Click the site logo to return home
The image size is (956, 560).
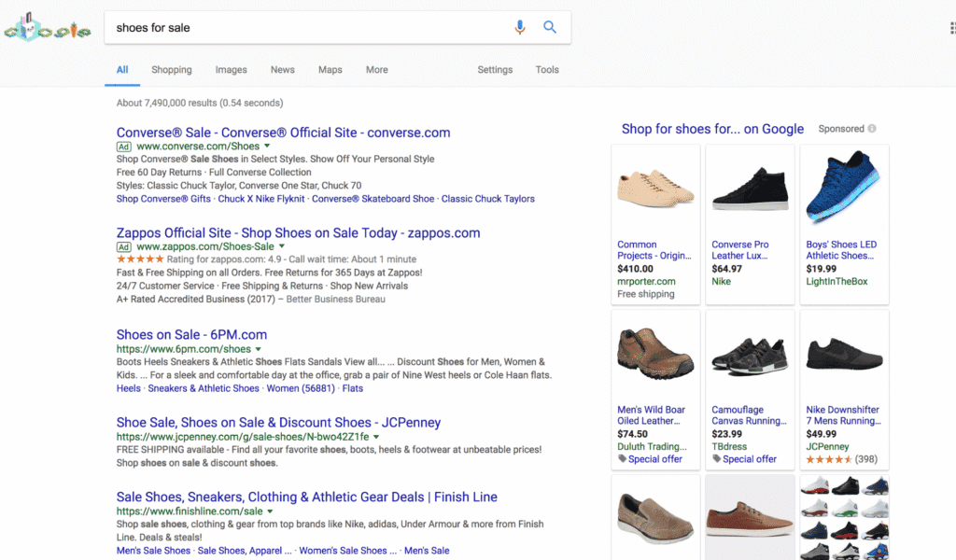tap(47, 28)
